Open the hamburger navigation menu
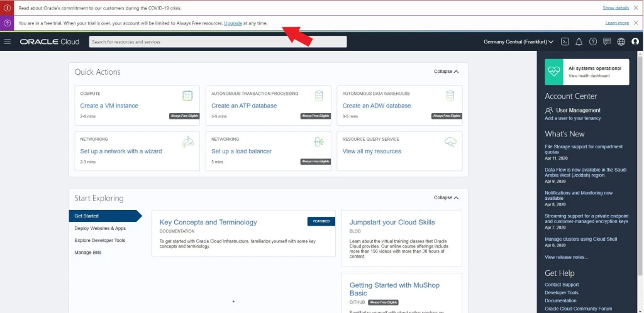Screen dimensions: 644x313 pos(8,41)
